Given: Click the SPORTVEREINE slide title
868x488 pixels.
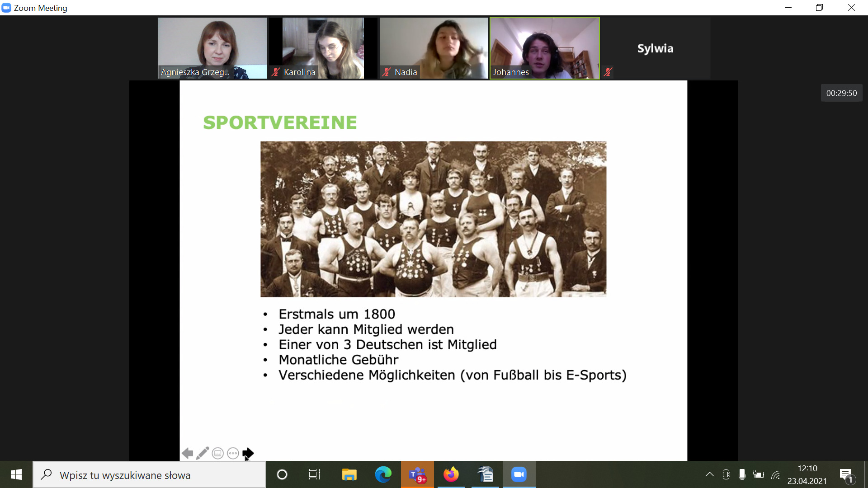Looking at the screenshot, I should (280, 122).
